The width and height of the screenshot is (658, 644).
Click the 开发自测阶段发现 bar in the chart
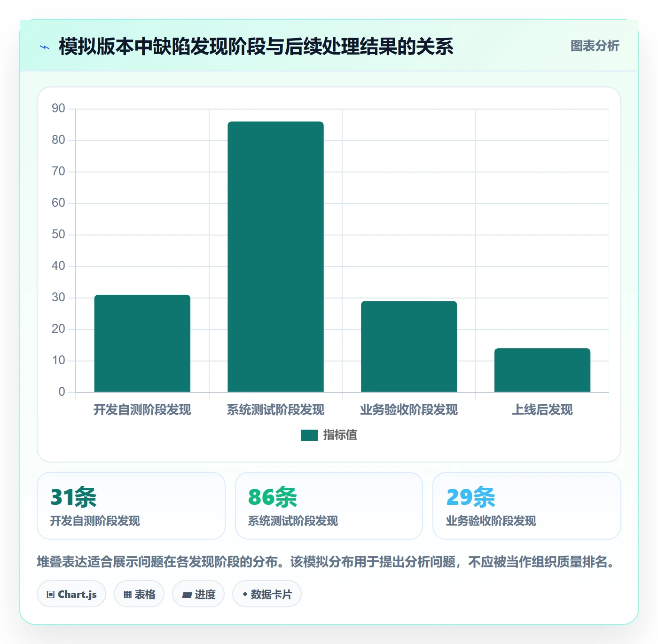[142, 343]
